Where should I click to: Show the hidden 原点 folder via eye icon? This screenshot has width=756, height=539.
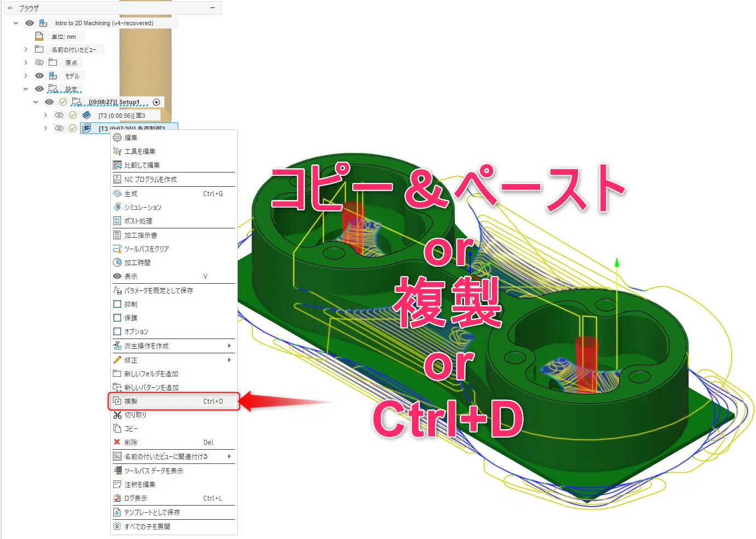[x=39, y=62]
